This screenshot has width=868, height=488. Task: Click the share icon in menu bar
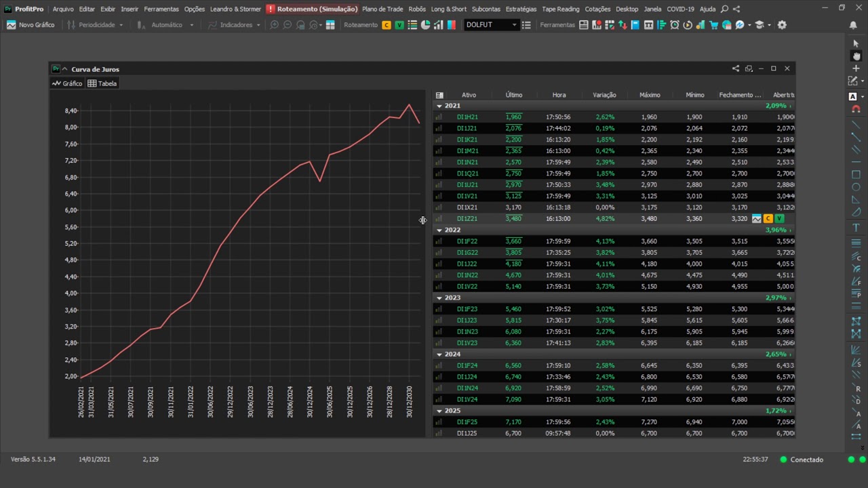736,9
